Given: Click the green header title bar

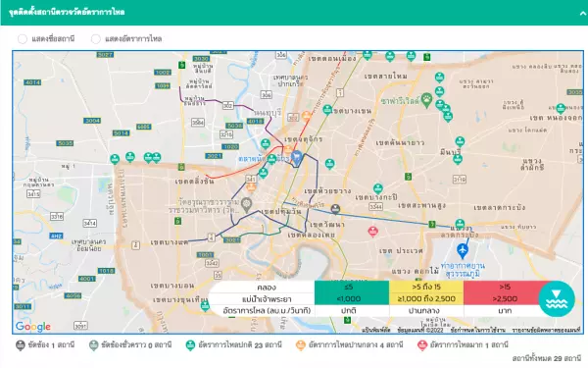Looking at the screenshot, I should point(294,13).
